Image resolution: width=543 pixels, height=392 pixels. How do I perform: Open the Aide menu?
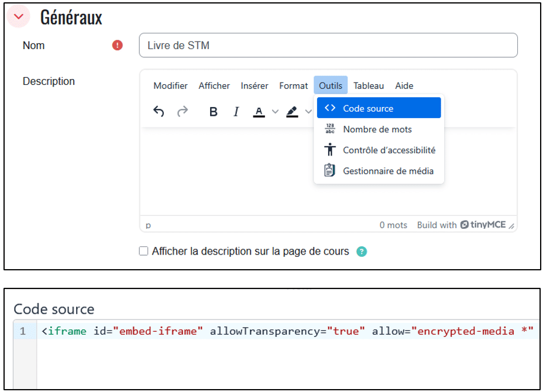(x=404, y=85)
